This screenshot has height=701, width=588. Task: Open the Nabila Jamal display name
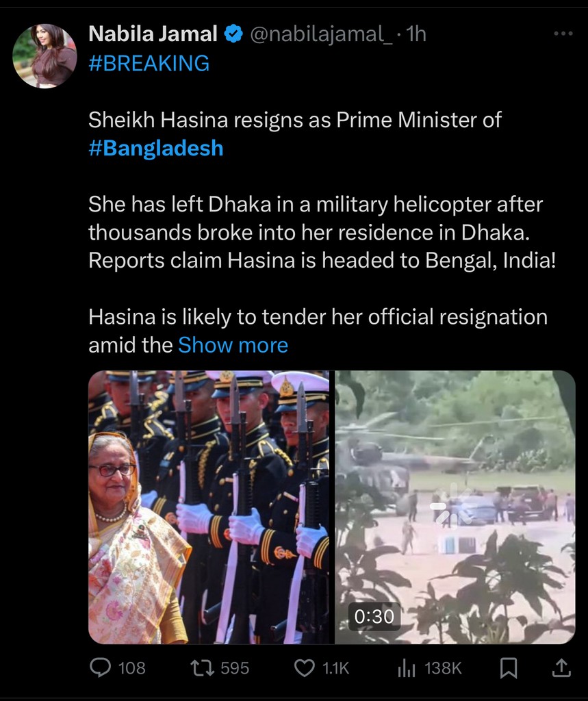153,34
